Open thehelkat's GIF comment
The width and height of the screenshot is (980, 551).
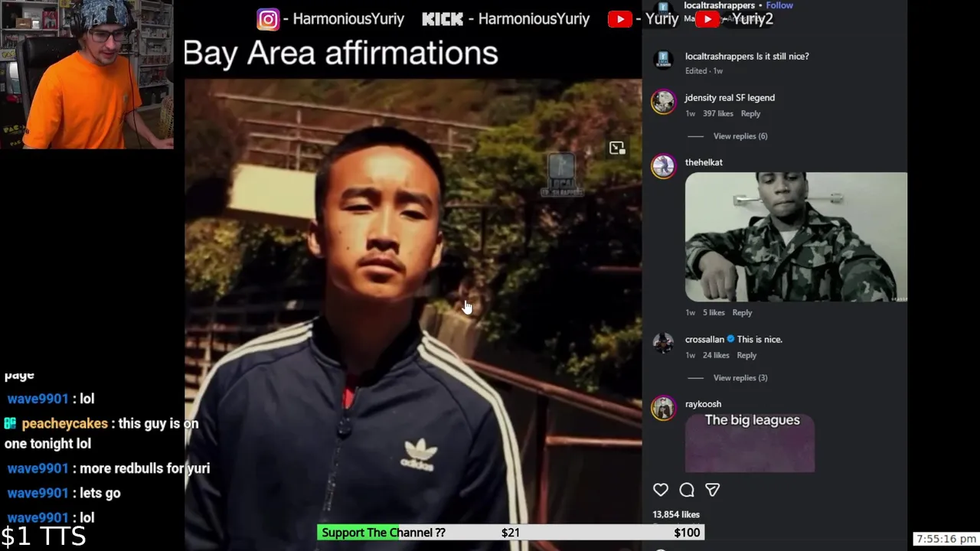pos(796,237)
